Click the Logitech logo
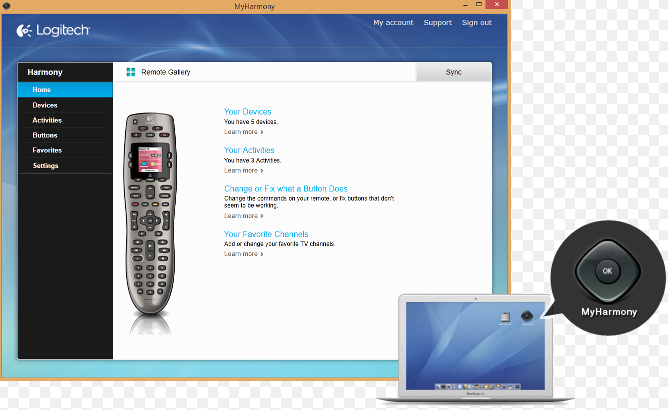668x410 pixels. [x=53, y=31]
